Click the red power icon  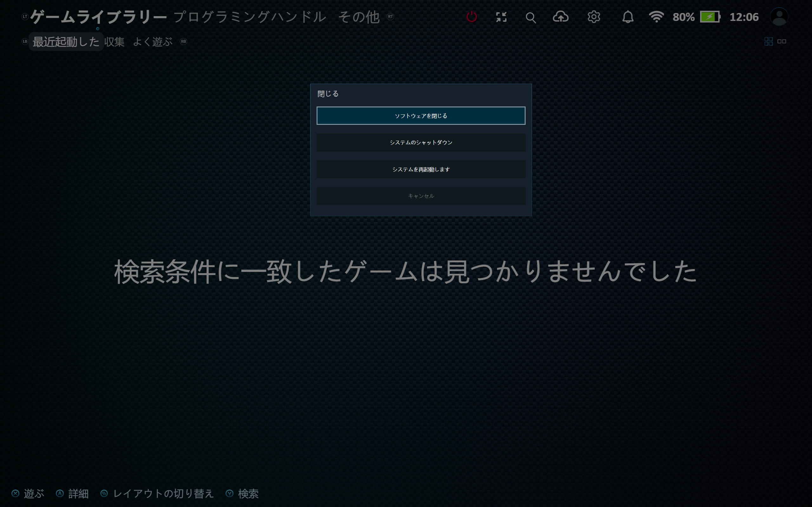click(471, 17)
